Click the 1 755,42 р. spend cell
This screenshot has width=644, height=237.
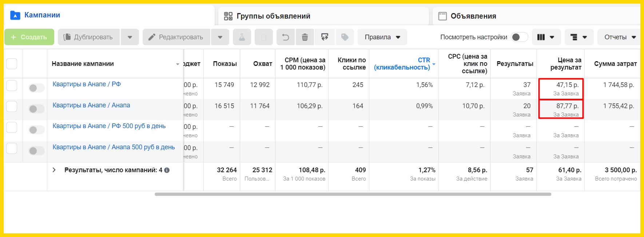pos(619,106)
